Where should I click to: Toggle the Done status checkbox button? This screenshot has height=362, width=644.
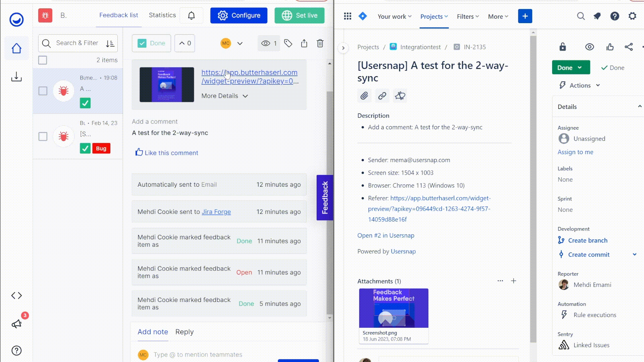click(x=151, y=43)
